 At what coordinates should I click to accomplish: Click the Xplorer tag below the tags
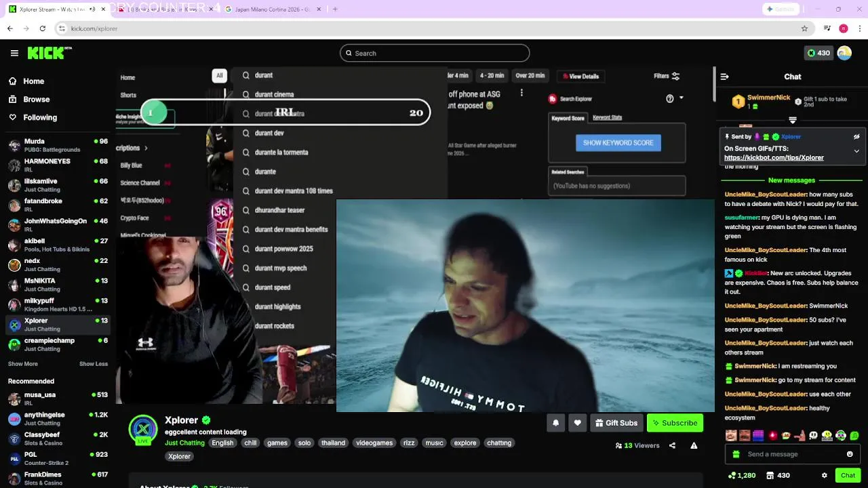tap(180, 456)
